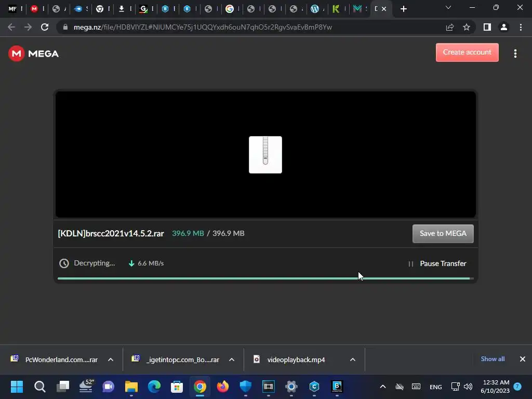Open Microsoft Store from taskbar
This screenshot has height=399, width=532.
[177, 387]
